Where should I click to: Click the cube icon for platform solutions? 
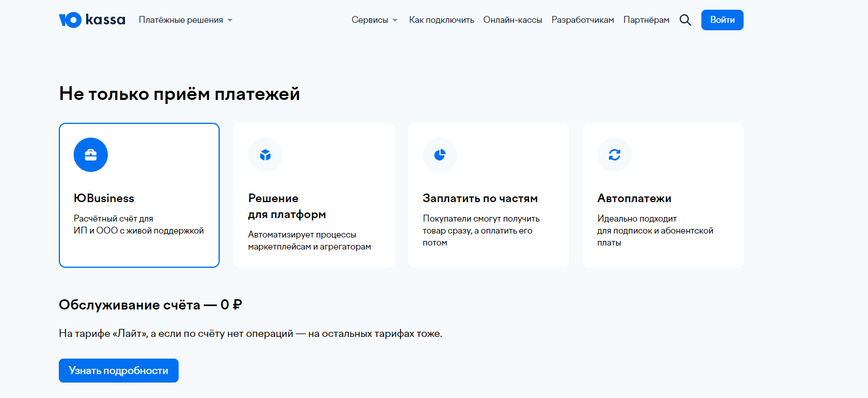pos(265,155)
